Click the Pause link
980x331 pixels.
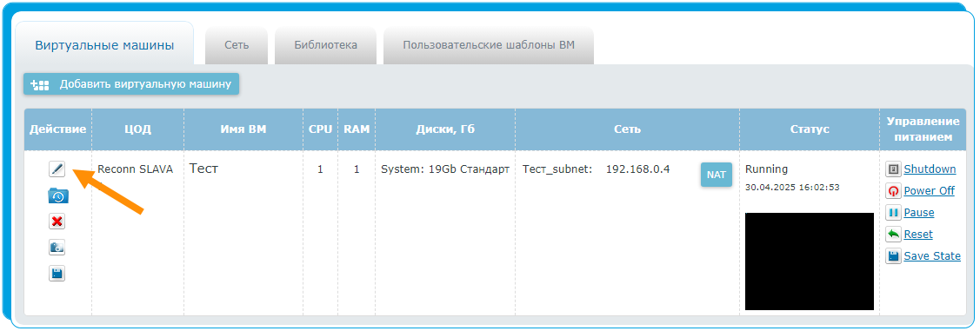(x=919, y=213)
